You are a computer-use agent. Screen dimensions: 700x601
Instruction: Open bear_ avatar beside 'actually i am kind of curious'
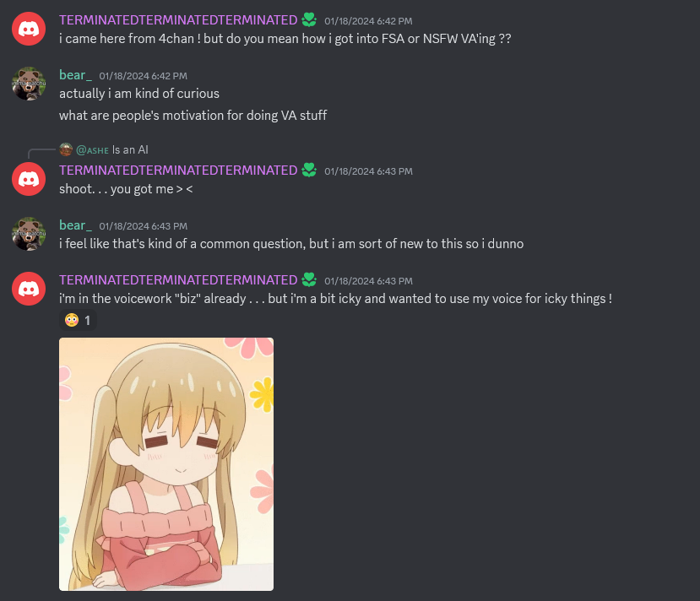tap(29, 84)
